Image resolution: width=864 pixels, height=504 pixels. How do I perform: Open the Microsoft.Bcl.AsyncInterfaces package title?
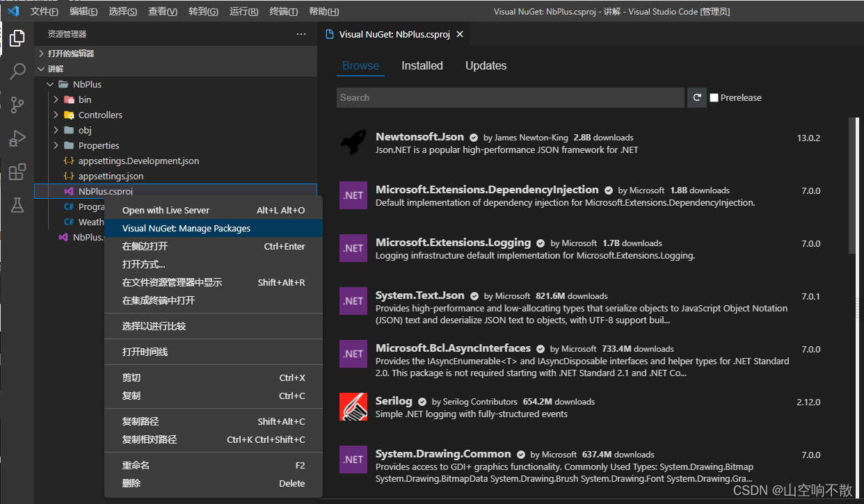(x=453, y=348)
